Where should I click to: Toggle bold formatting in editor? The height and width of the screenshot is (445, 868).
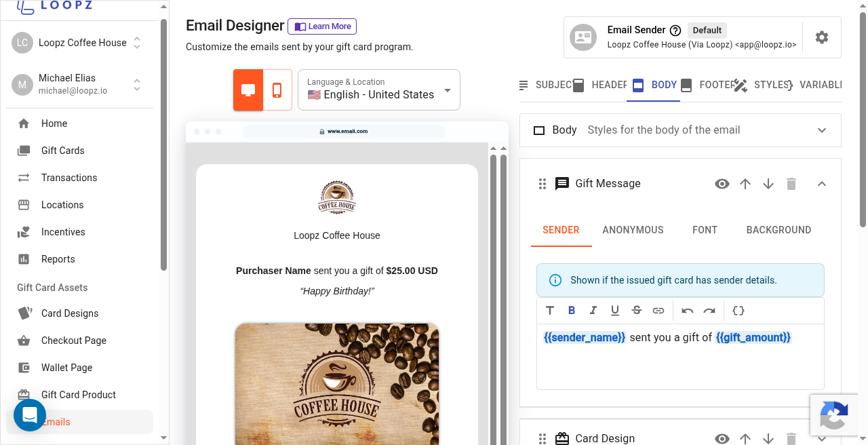tap(572, 311)
